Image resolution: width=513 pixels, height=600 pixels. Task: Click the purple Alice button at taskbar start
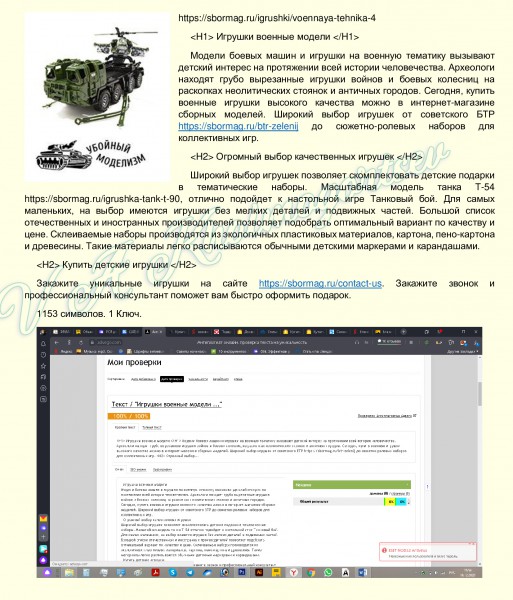47,572
